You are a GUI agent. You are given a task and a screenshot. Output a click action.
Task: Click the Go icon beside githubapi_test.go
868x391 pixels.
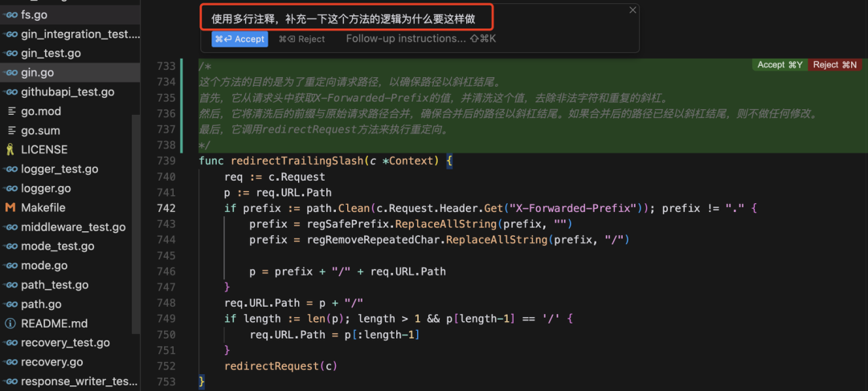point(10,92)
